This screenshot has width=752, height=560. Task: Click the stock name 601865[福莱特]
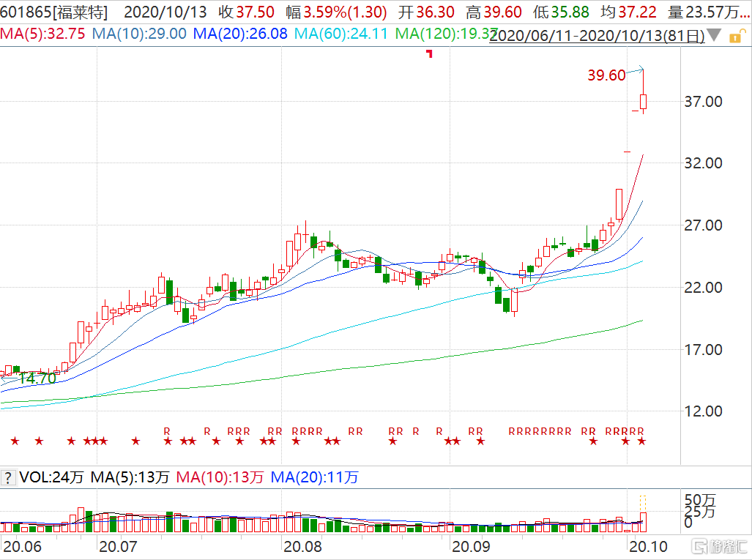[56, 12]
